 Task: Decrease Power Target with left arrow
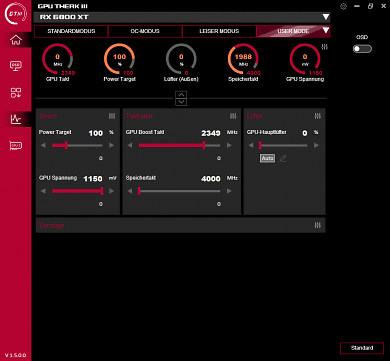click(x=43, y=145)
